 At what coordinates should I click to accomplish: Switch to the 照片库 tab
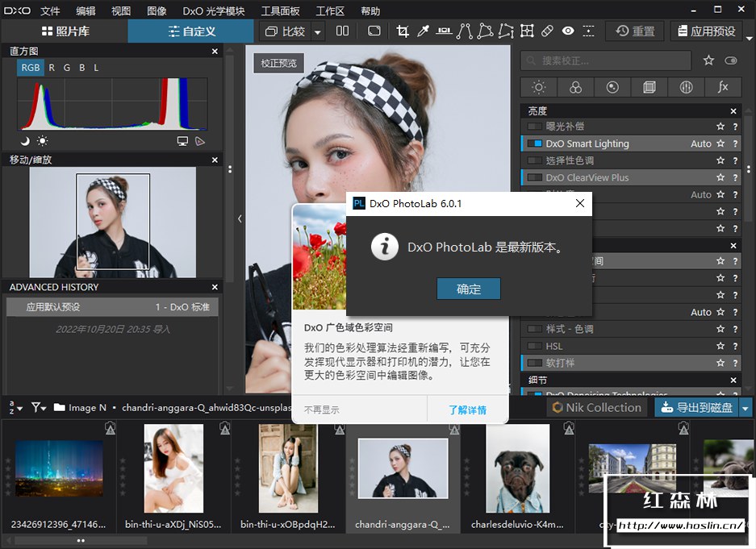[x=64, y=31]
